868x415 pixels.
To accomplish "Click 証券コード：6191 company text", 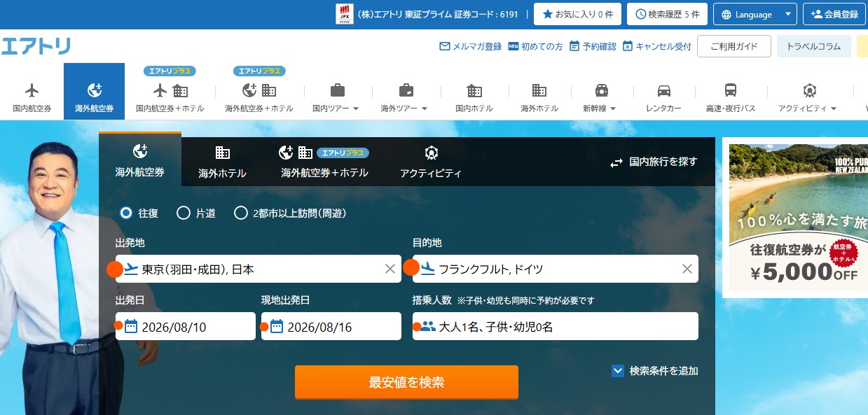I will pos(438,14).
